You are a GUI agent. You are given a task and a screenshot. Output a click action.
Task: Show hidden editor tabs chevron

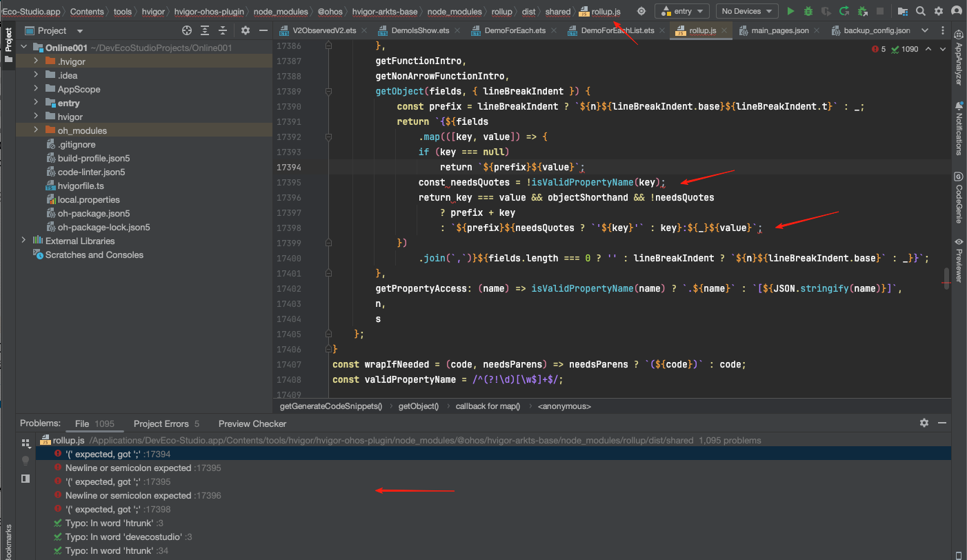[925, 30]
